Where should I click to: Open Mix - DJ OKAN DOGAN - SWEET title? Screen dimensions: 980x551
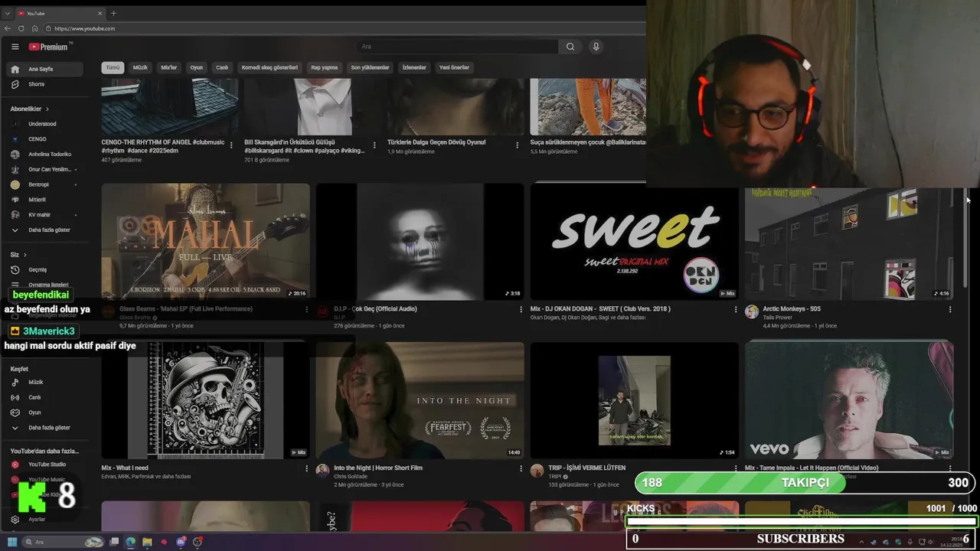pos(600,309)
